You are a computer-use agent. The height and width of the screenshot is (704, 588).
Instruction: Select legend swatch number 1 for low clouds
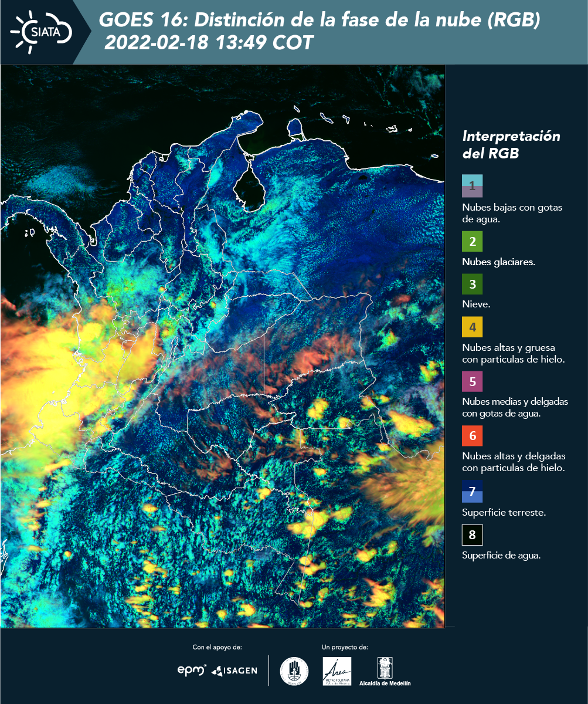(472, 185)
